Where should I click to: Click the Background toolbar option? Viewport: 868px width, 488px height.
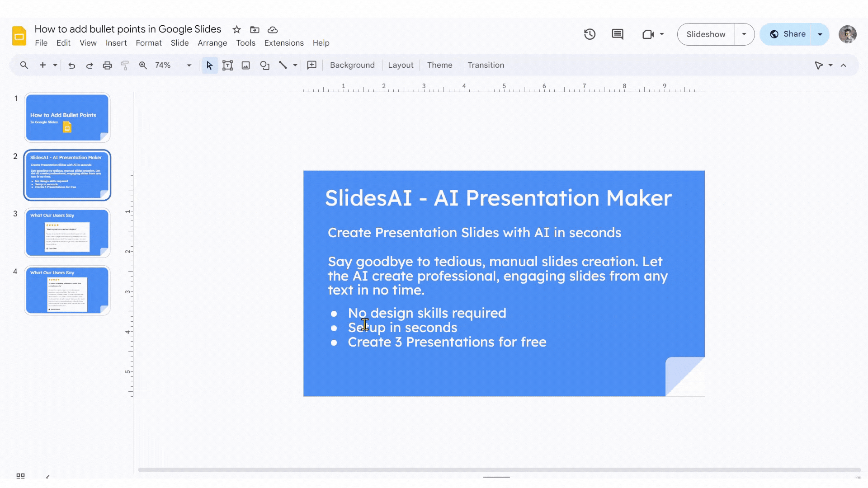(x=352, y=65)
